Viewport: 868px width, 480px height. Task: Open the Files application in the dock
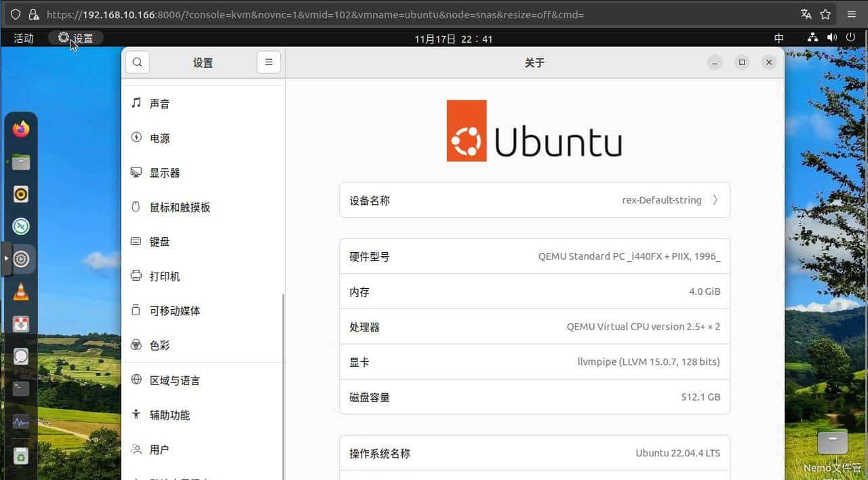[20, 162]
